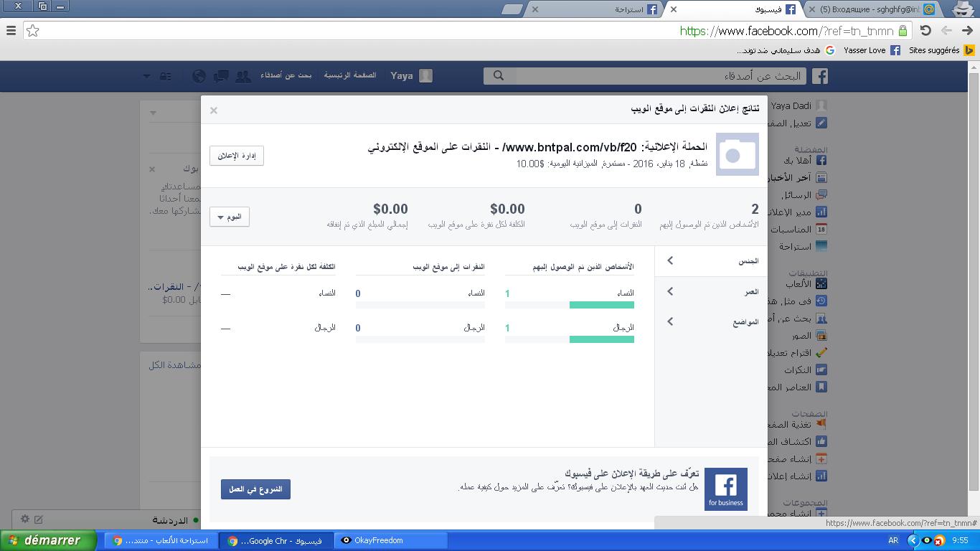Click the campaign camera placeholder thumbnail
The width and height of the screenshot is (980, 551).
click(737, 154)
